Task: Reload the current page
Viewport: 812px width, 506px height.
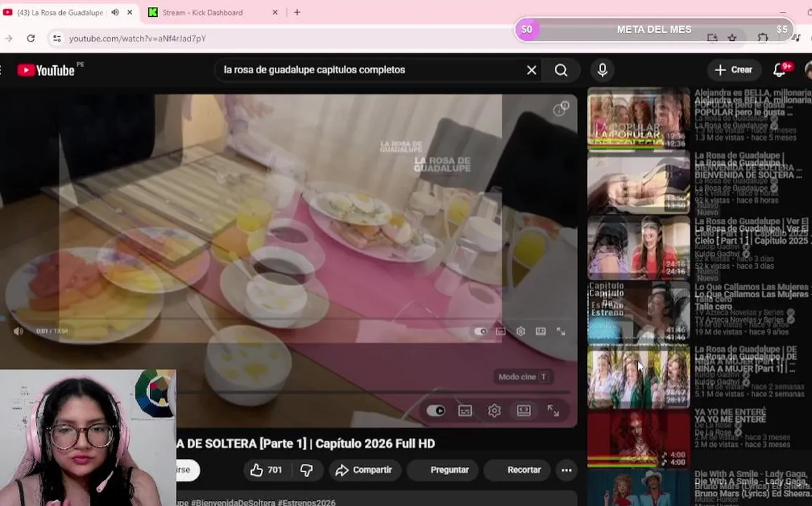Action: pyautogui.click(x=31, y=39)
